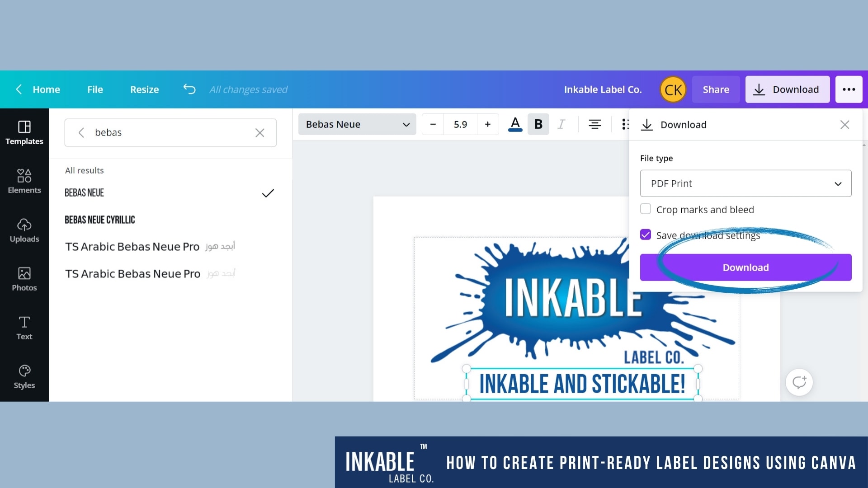Open the Resize menu
The height and width of the screenshot is (488, 868).
[144, 89]
